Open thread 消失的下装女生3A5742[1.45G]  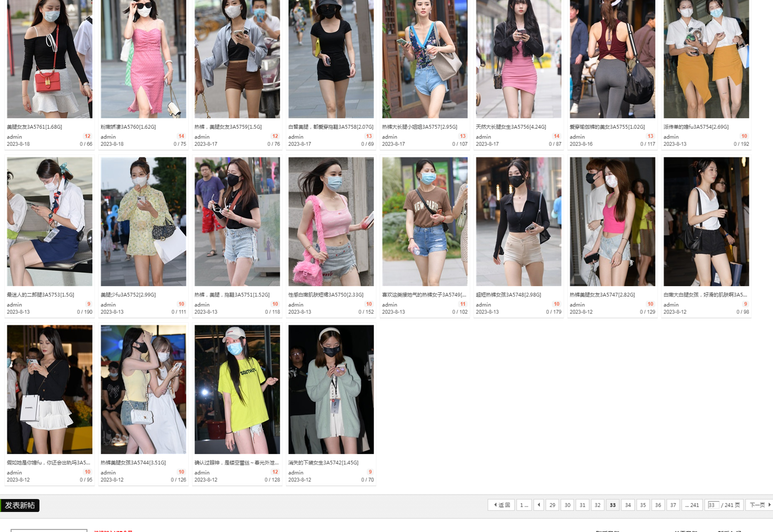[x=323, y=462]
